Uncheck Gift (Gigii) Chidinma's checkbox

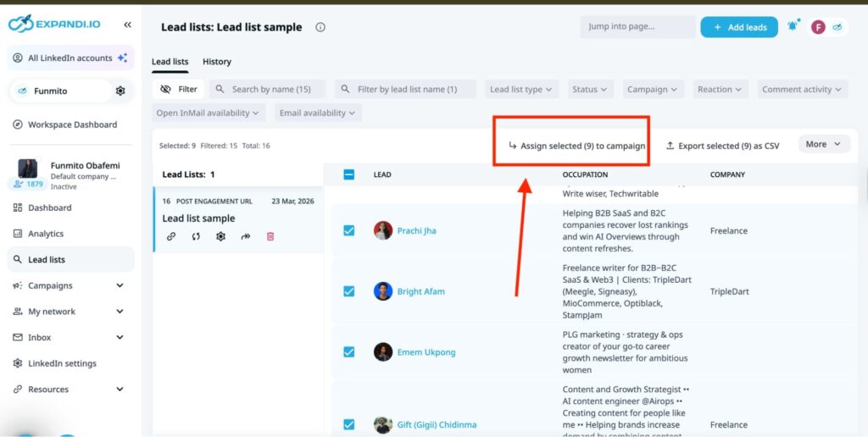pos(348,424)
